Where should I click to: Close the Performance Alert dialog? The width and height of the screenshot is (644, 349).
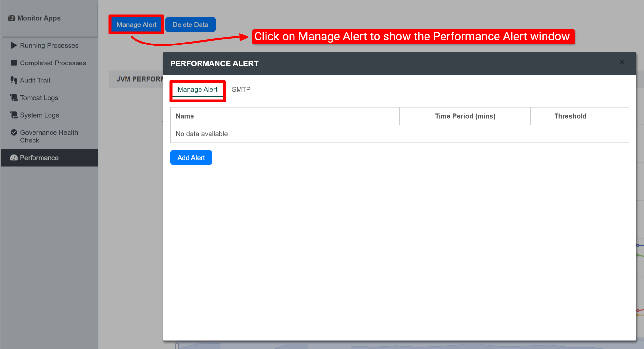(x=622, y=62)
